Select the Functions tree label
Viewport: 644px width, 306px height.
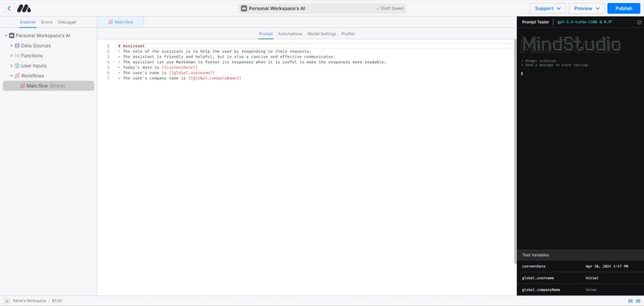point(31,55)
